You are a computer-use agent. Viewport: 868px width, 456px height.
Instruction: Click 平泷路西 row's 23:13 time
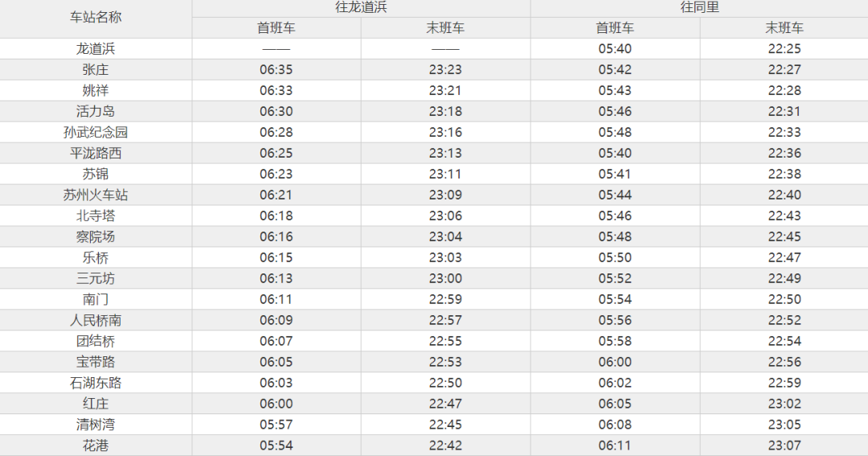point(445,153)
